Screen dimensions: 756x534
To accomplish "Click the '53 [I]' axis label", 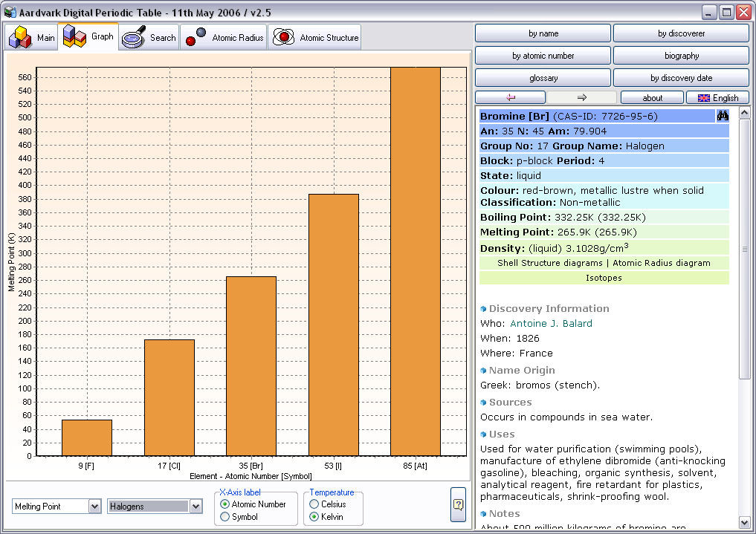I will coord(333,466).
